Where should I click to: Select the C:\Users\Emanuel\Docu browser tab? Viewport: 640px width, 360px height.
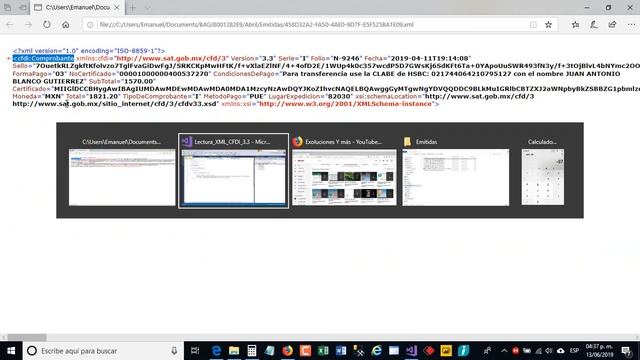[x=77, y=8]
